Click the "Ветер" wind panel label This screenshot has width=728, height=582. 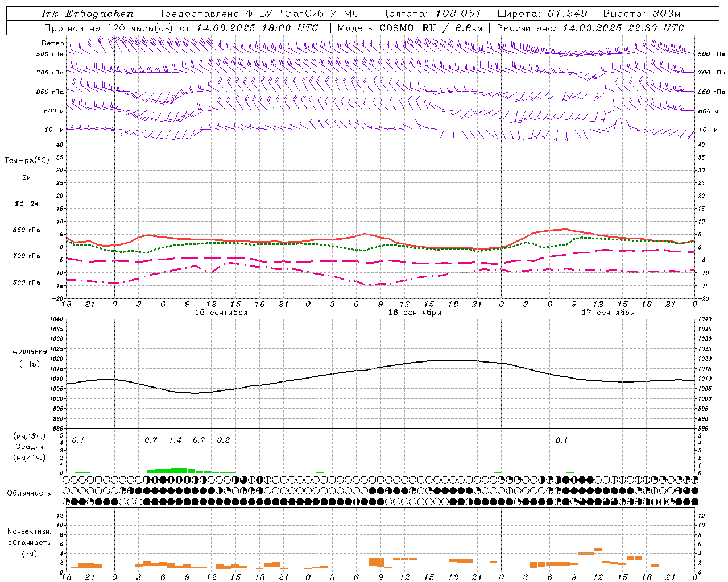pos(53,43)
